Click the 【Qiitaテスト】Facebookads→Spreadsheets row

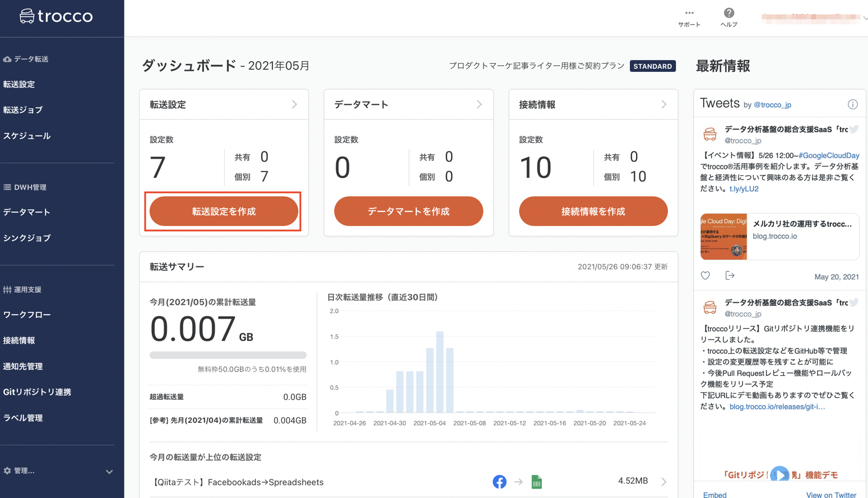(x=409, y=482)
